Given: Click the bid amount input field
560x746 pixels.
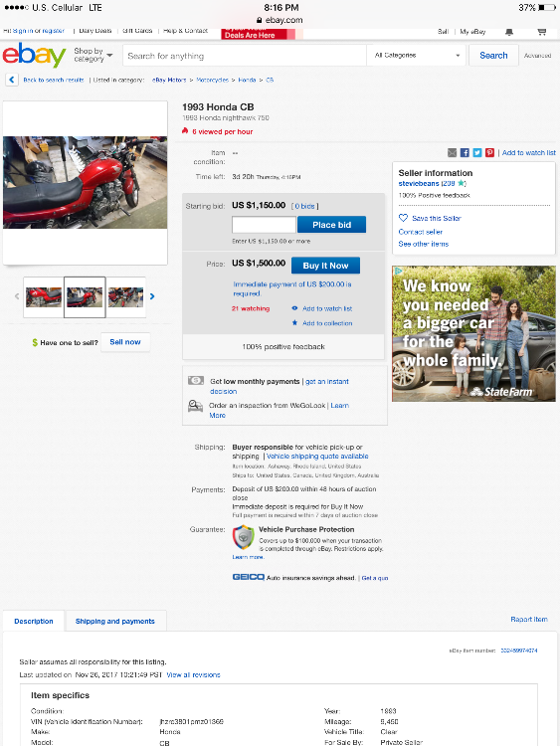Looking at the screenshot, I should pos(264,225).
